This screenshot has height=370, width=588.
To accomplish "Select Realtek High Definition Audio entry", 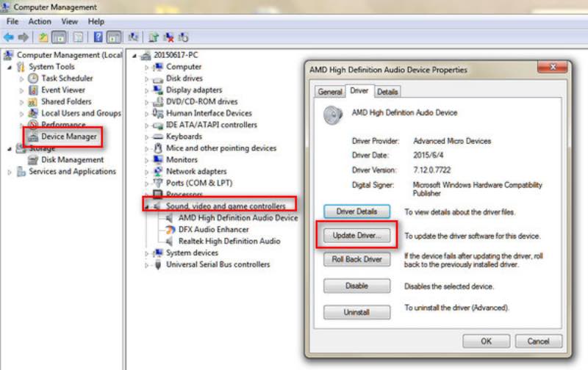I will tap(229, 242).
